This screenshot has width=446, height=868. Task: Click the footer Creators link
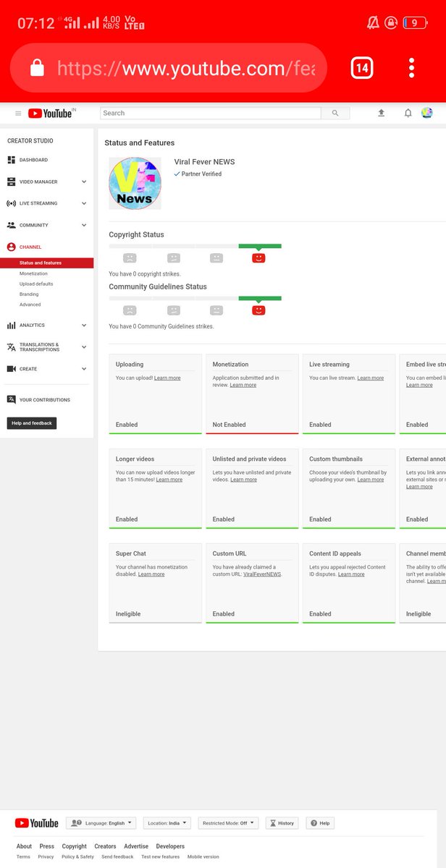click(105, 846)
